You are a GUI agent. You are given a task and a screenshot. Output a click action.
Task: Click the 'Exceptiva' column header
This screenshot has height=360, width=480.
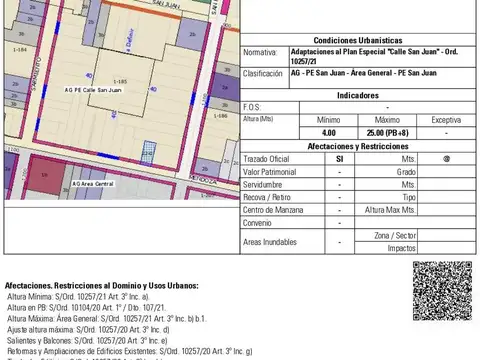pos(446,120)
